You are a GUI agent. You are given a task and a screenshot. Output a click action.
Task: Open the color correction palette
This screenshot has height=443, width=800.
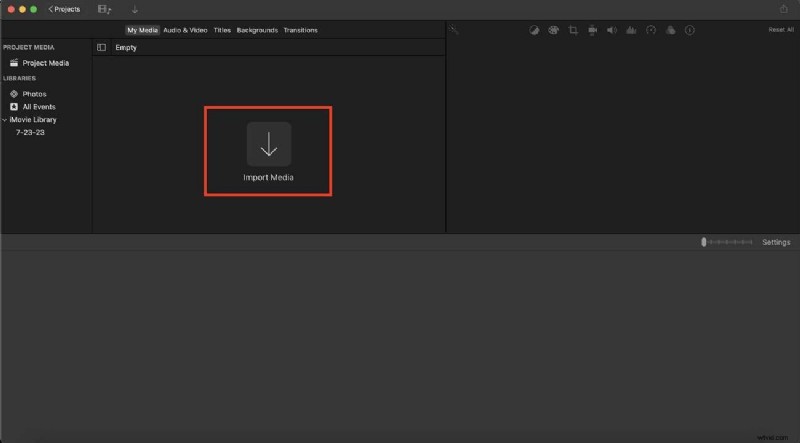tap(554, 30)
